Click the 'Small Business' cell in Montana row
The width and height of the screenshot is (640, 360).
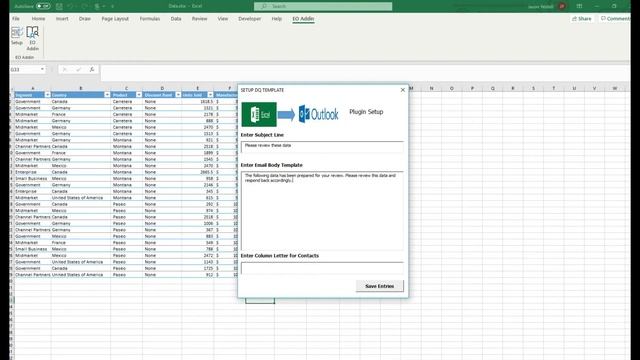(33, 178)
